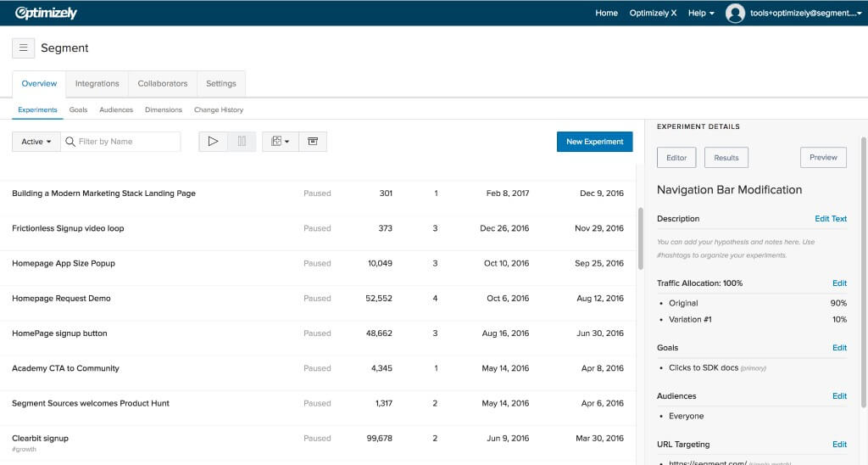
Task: Click the 52,552 visitors value
Action: click(379, 298)
